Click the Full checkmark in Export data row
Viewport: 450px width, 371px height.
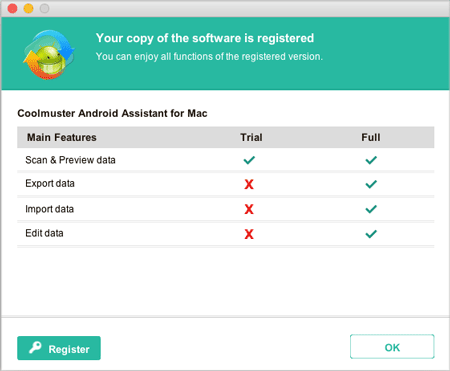371,184
